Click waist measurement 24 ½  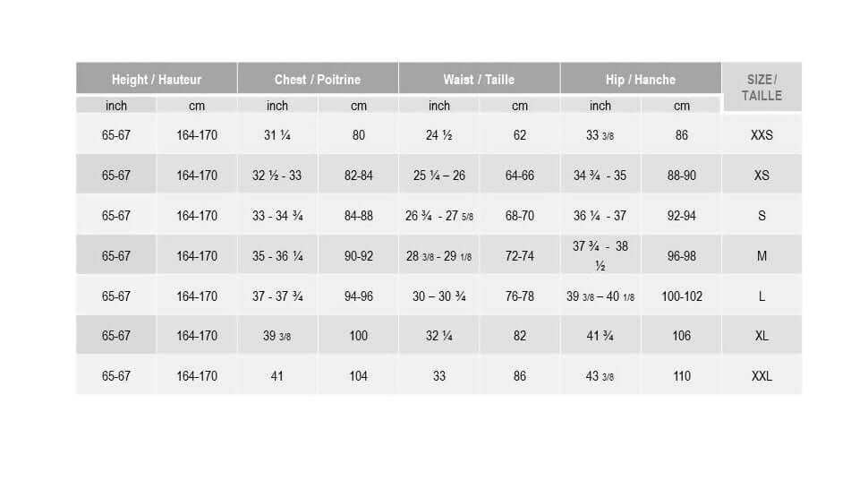(x=439, y=135)
